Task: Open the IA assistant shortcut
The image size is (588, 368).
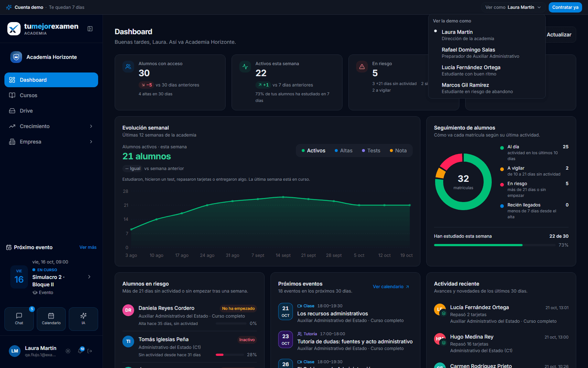Action: point(83,319)
